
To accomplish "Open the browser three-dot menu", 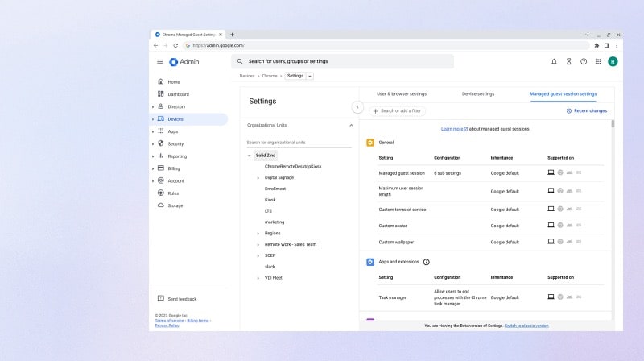I will point(616,45).
